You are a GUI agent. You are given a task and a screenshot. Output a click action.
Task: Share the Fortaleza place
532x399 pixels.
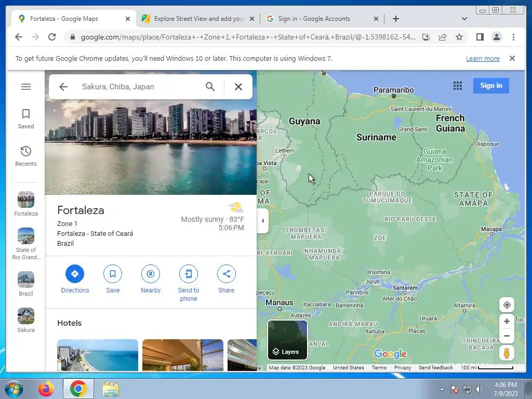pyautogui.click(x=227, y=279)
